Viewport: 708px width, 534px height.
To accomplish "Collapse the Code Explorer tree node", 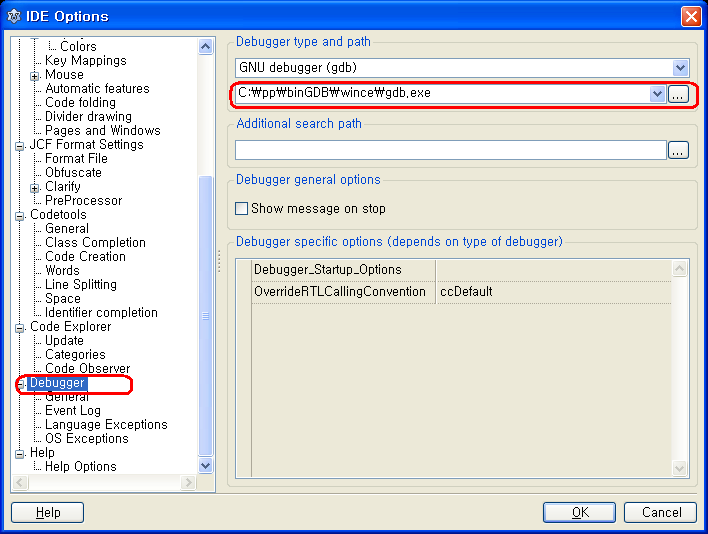I will (x=19, y=328).
